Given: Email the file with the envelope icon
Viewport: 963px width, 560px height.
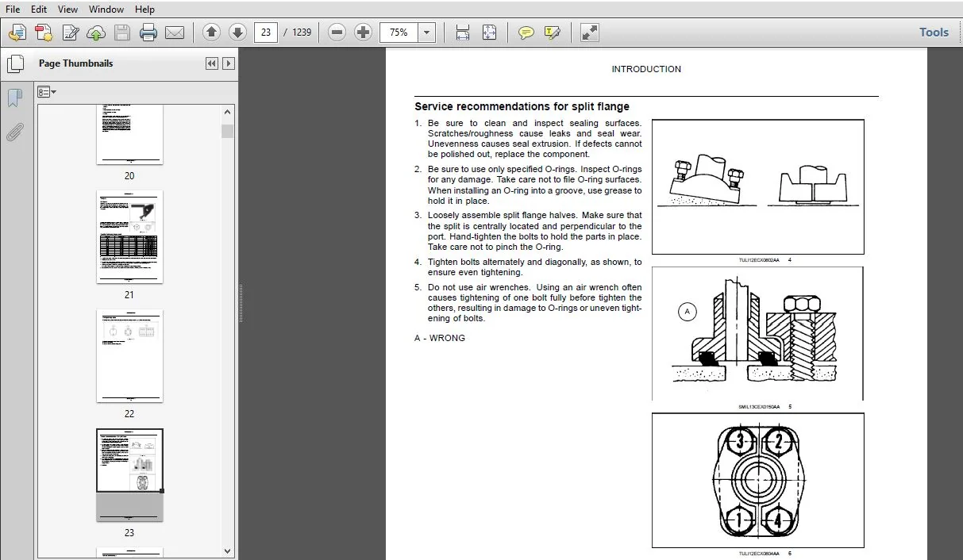Looking at the screenshot, I should tap(175, 33).
